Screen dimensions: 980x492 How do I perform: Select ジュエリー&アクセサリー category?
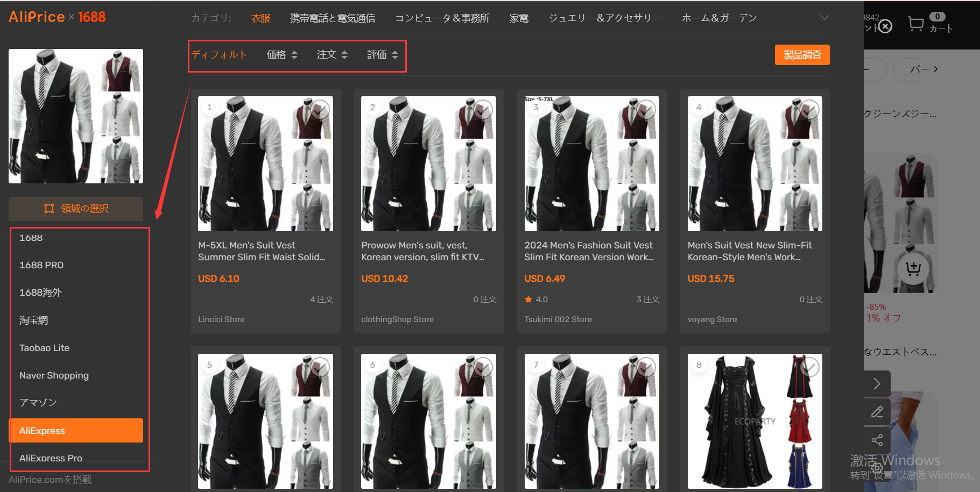tap(605, 18)
